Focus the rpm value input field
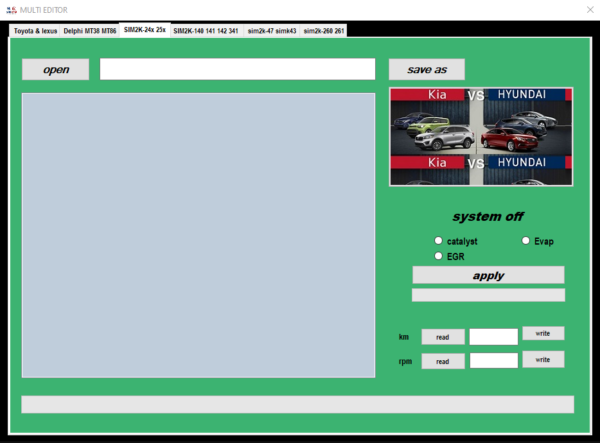Viewport: 600px width, 443px height. [494, 361]
